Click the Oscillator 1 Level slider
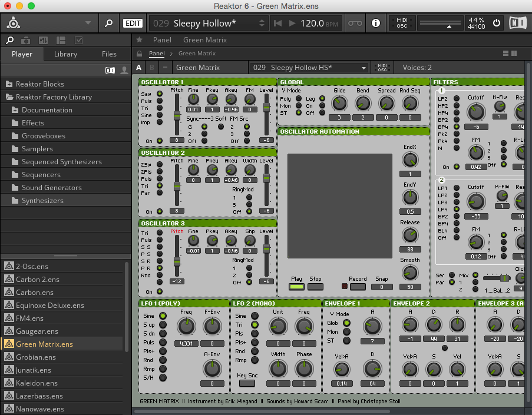Image resolution: width=532 pixels, height=415 pixels. click(x=267, y=114)
